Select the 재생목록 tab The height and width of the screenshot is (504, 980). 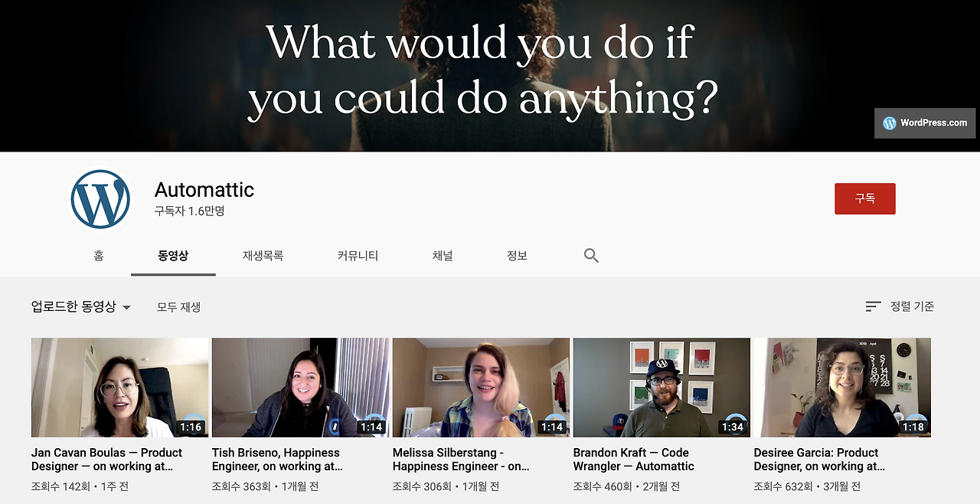(263, 256)
